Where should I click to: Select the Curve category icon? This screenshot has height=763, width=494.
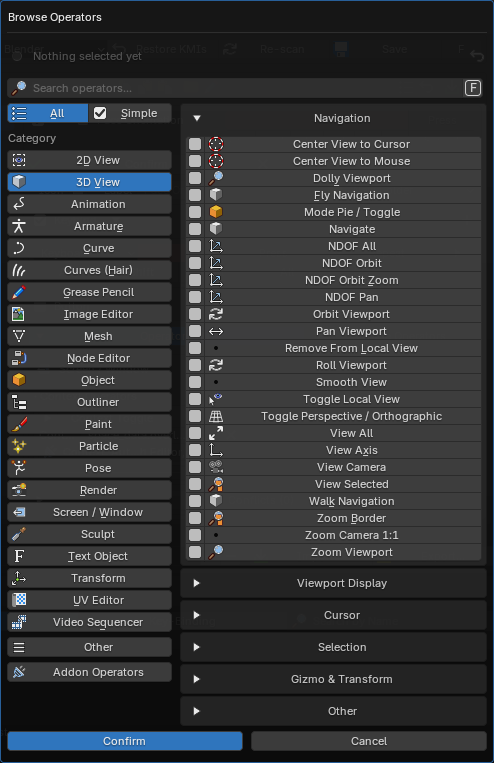(19, 248)
